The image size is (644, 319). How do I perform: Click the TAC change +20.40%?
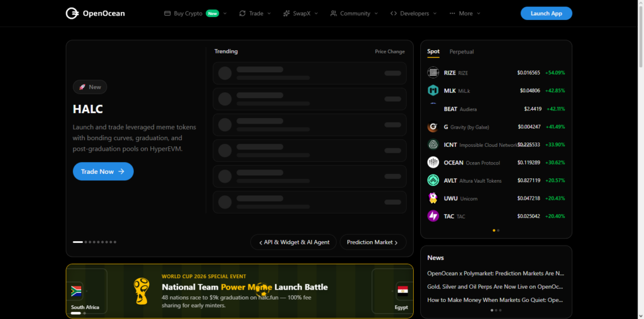click(x=555, y=216)
